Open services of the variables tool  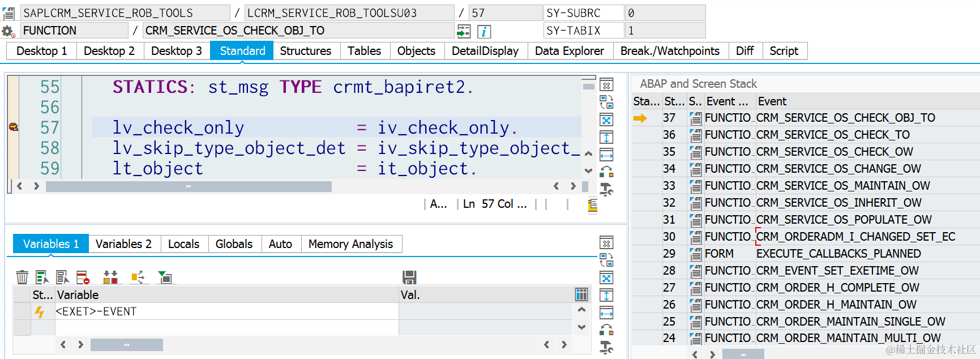pyautogui.click(x=606, y=347)
